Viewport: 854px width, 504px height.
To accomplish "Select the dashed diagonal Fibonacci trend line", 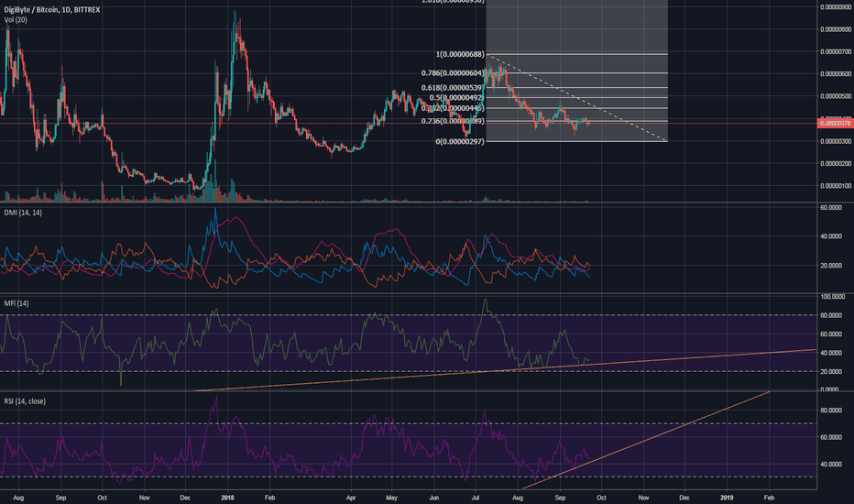I will pyautogui.click(x=577, y=98).
